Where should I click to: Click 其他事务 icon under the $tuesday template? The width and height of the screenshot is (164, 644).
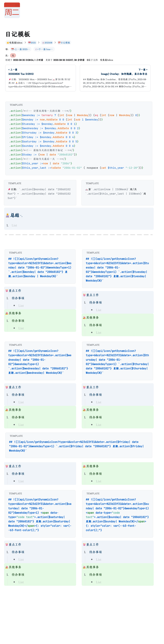[84, 317]
